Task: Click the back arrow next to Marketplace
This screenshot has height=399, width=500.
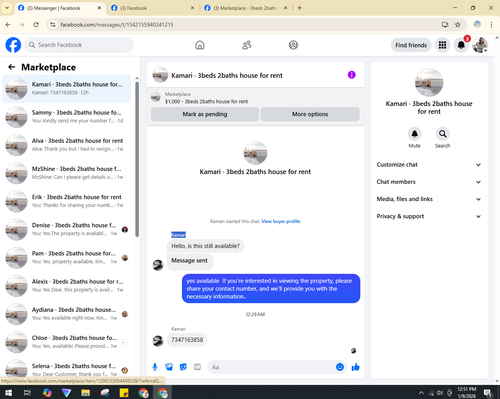Action: 12,67
